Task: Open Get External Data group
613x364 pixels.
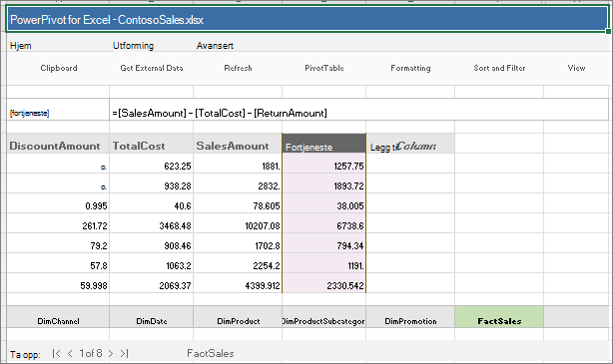Action: click(x=152, y=68)
